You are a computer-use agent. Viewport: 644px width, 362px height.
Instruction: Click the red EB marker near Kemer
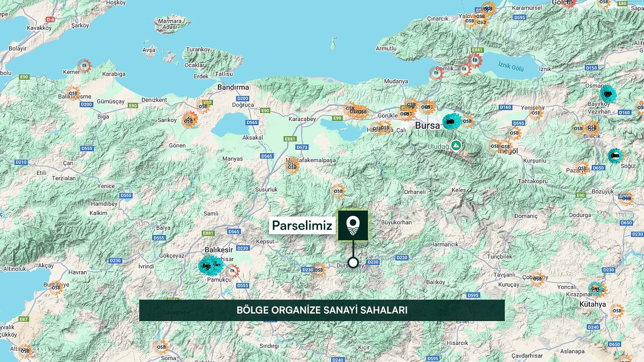[84, 66]
